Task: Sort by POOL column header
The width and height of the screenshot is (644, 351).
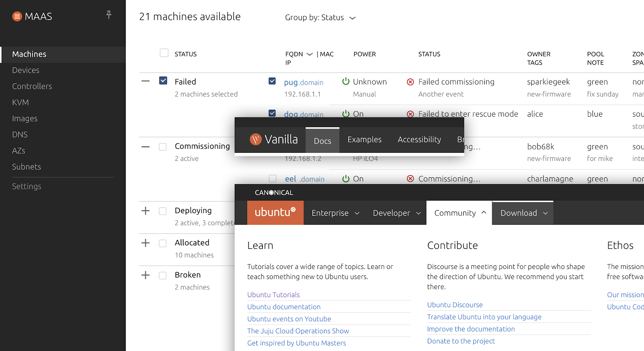Action: tap(595, 54)
